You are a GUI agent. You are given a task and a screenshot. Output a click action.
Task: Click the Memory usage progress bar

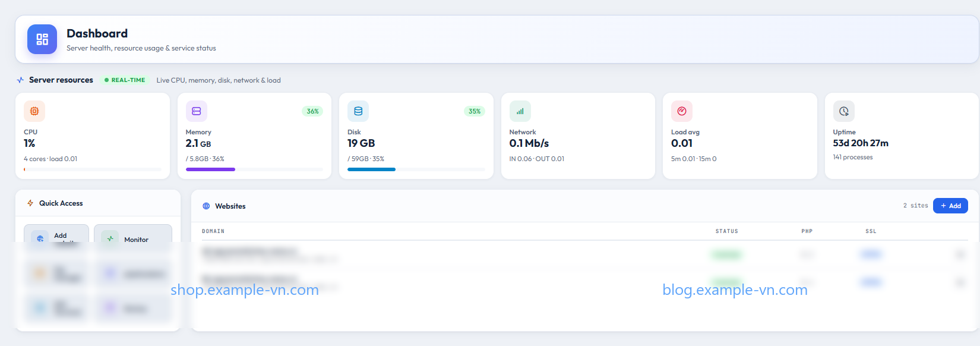click(254, 169)
